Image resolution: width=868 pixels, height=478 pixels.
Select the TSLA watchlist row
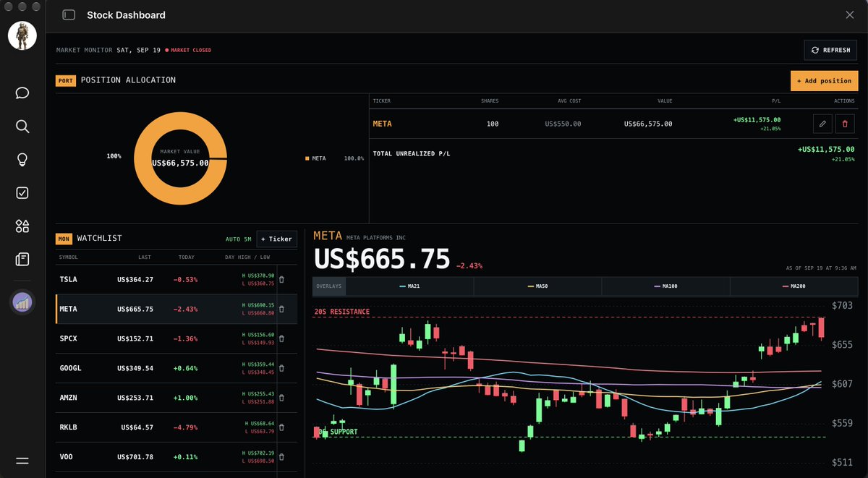point(176,279)
